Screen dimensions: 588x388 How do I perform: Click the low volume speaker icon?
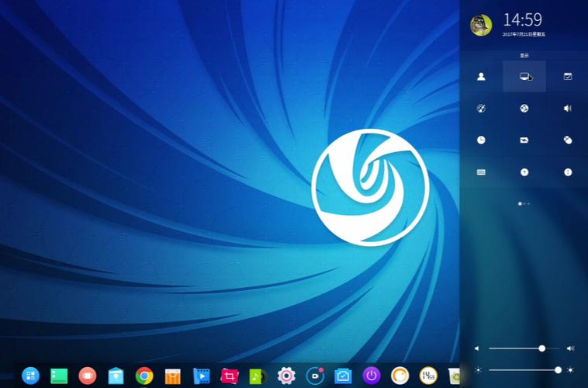point(477,348)
